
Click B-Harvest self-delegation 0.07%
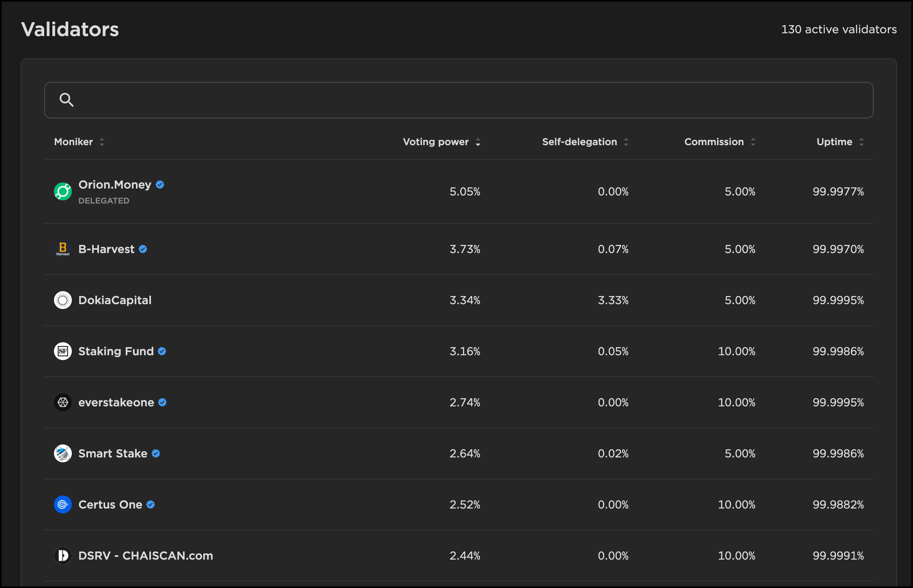pyautogui.click(x=613, y=249)
